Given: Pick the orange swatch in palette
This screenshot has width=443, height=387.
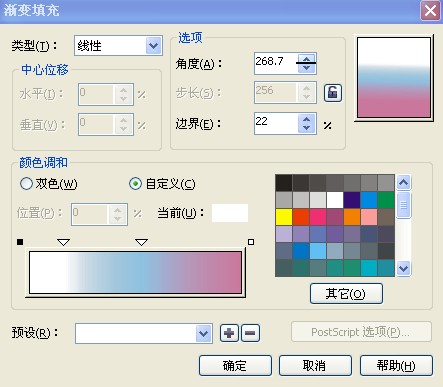Looking at the screenshot, I should [352, 217].
